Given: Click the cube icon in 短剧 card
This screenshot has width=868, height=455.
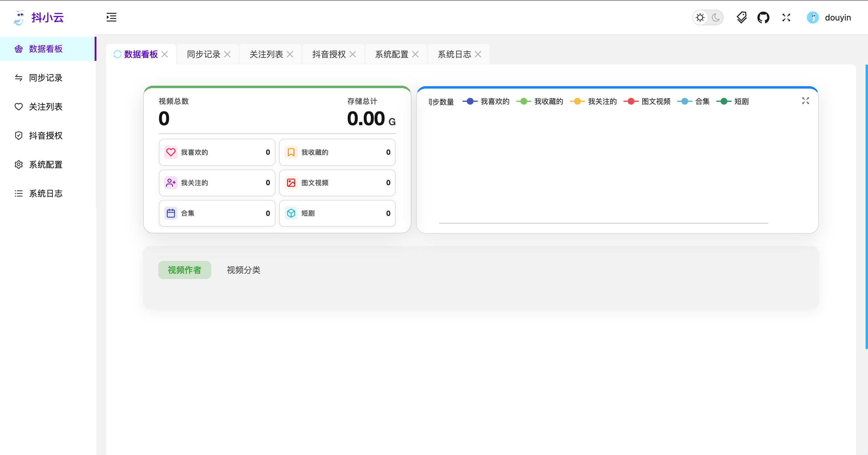Looking at the screenshot, I should 291,213.
